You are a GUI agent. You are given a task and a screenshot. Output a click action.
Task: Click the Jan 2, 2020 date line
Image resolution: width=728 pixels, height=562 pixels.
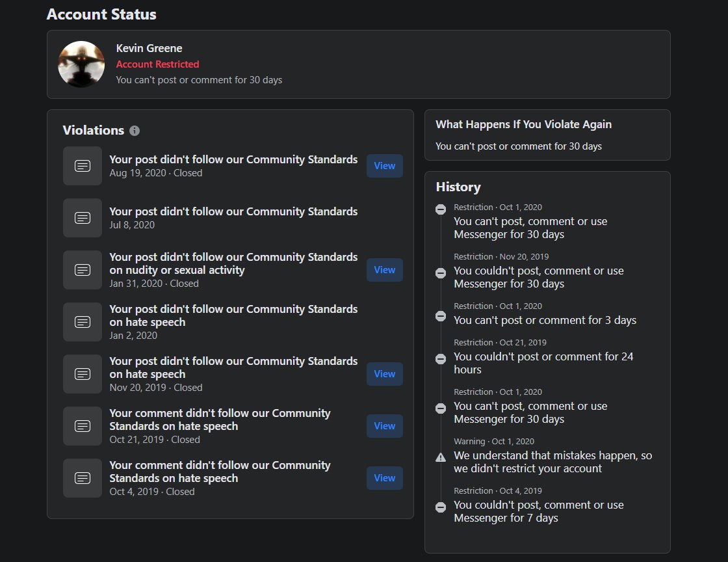[x=133, y=336]
